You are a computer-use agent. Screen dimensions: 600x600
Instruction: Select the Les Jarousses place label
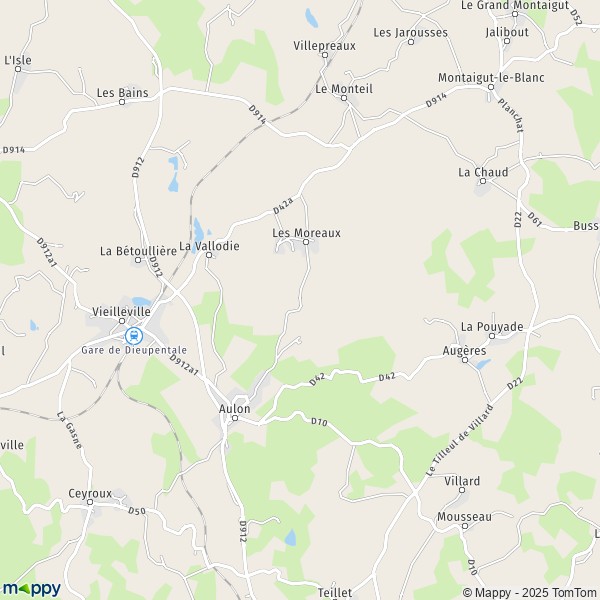[411, 33]
